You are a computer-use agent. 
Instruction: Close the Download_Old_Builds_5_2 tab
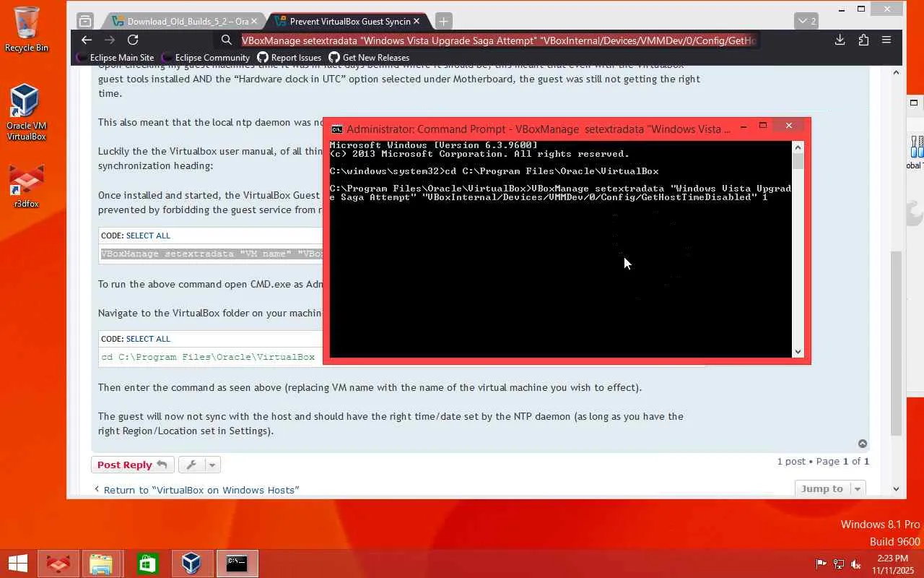(254, 22)
